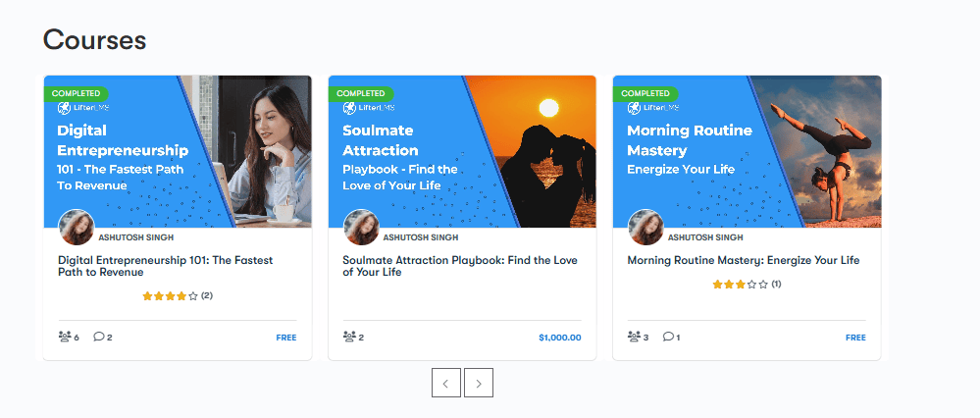
Task: Click the $1,000.00 price on Soulmate course
Action: point(559,338)
